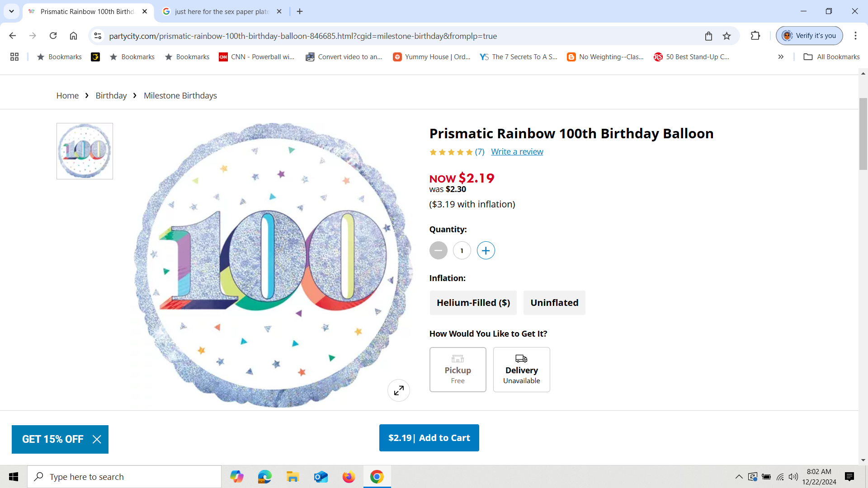Open Firefox from the taskbar

pyautogui.click(x=349, y=477)
